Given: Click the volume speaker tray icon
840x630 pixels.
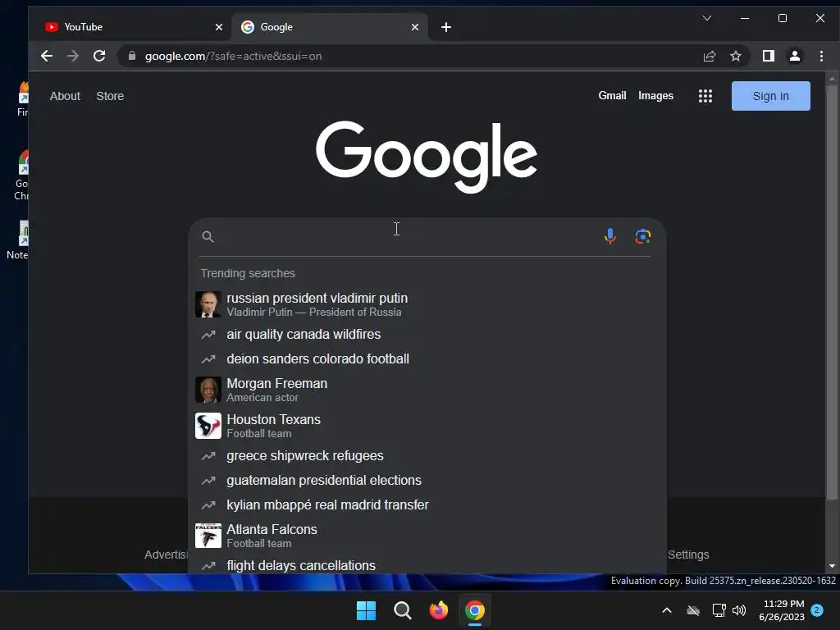Looking at the screenshot, I should click(x=739, y=610).
